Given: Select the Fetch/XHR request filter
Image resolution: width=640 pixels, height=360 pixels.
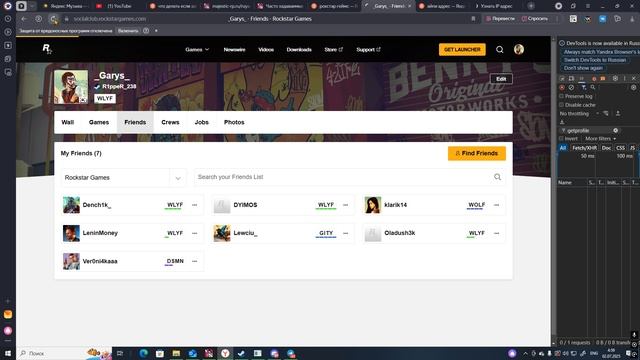Looking at the screenshot, I should [x=584, y=148].
